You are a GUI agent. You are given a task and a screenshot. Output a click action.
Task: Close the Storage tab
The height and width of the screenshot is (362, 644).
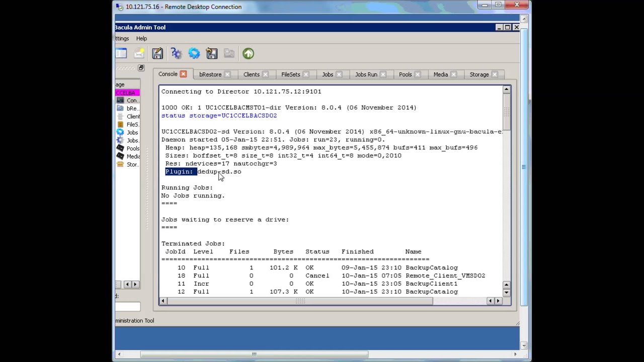(x=495, y=74)
